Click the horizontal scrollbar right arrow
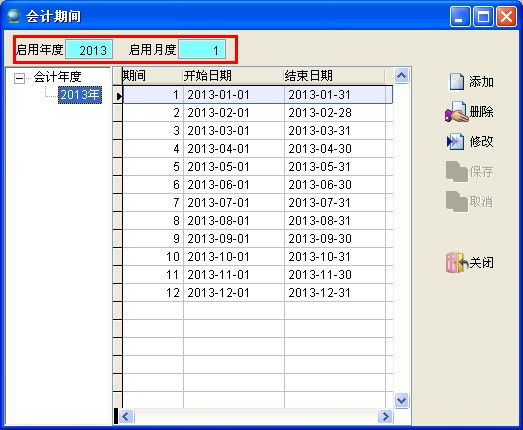This screenshot has width=523, height=430. pyautogui.click(x=386, y=416)
